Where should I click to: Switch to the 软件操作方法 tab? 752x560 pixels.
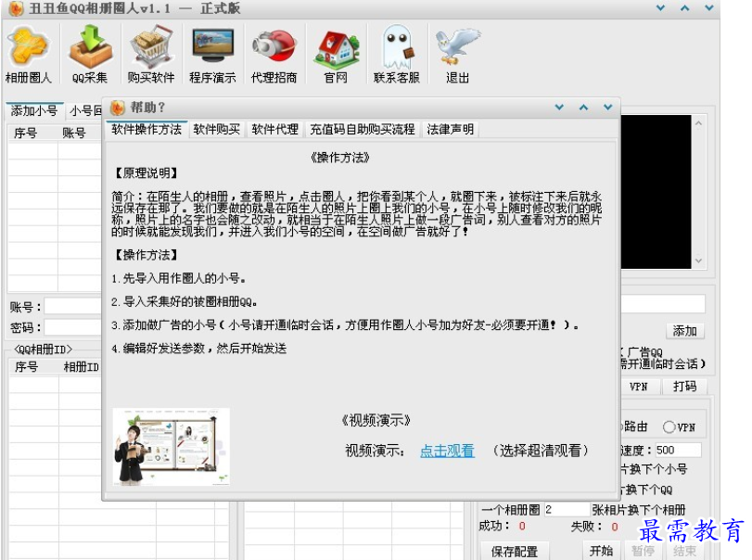pyautogui.click(x=147, y=129)
